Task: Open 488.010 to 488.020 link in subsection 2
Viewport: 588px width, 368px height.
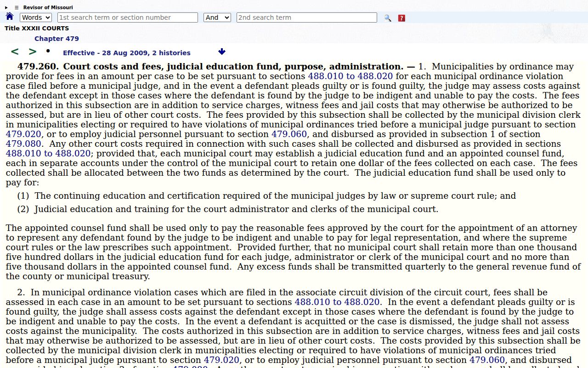Action: point(337,302)
